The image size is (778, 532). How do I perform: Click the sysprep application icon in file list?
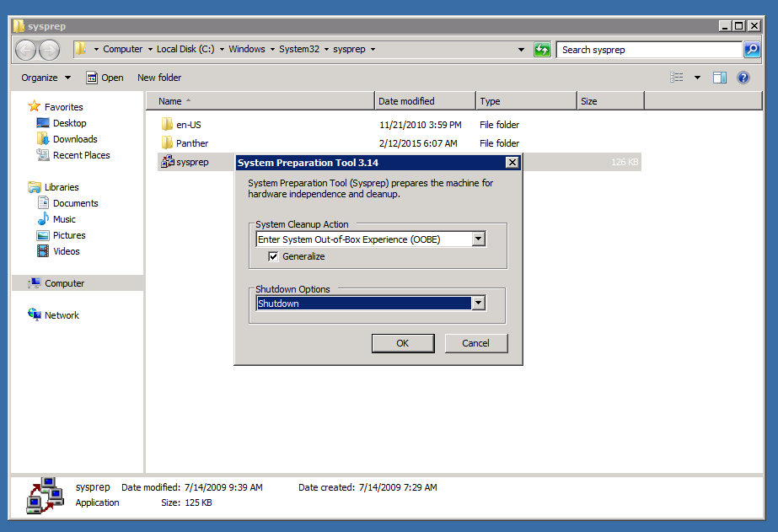167,162
